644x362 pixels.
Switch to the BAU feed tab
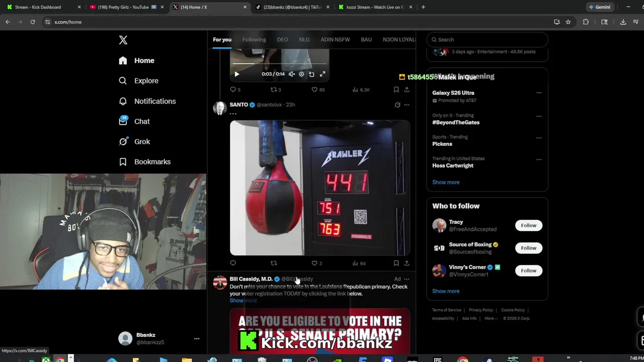366,40
